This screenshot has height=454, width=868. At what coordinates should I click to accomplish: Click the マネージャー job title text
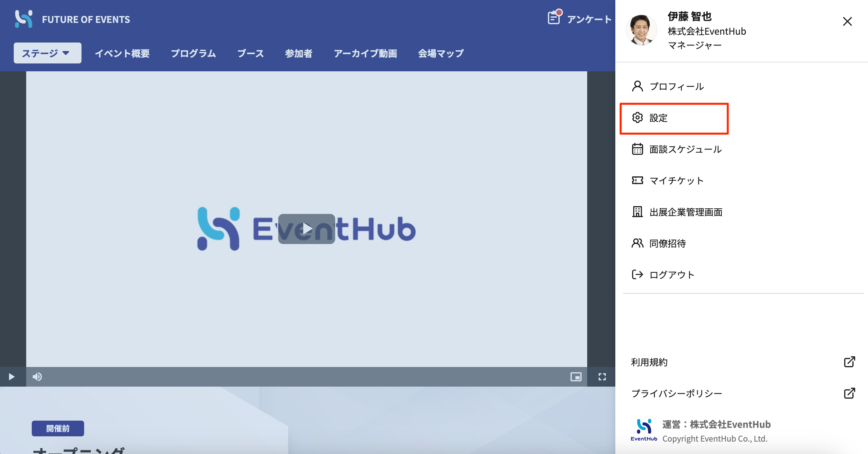pos(695,45)
